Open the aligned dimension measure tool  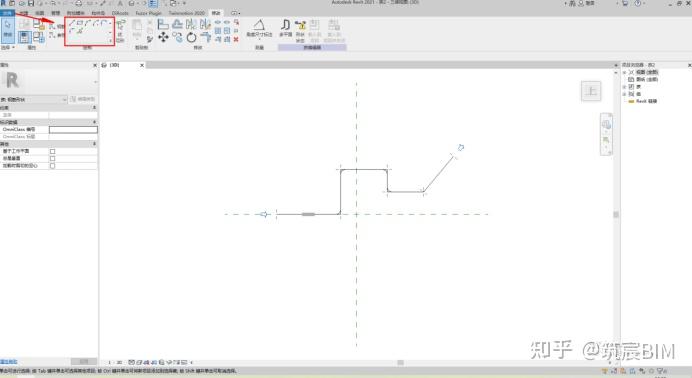(259, 28)
